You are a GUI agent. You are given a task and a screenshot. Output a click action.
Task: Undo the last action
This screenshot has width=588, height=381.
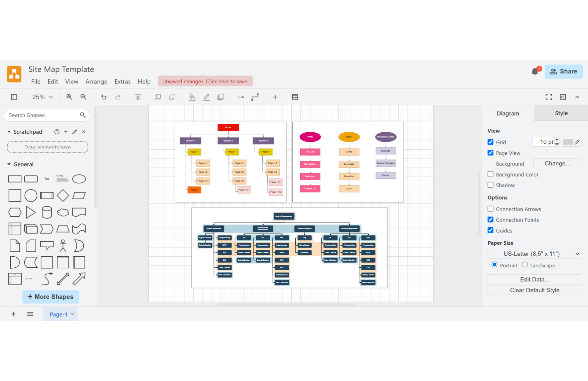tap(104, 97)
